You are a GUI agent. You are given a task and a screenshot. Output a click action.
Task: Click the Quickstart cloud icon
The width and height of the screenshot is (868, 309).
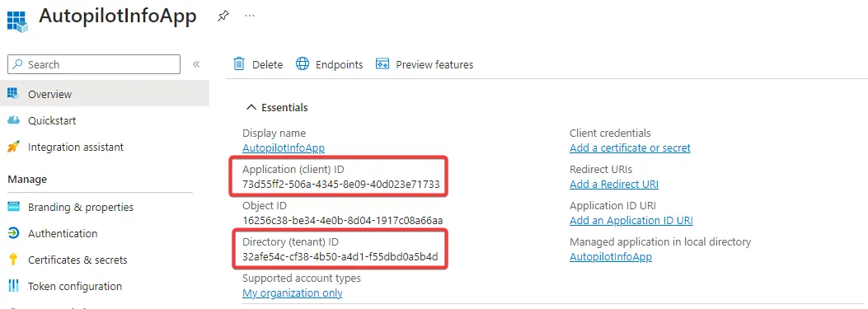[13, 120]
